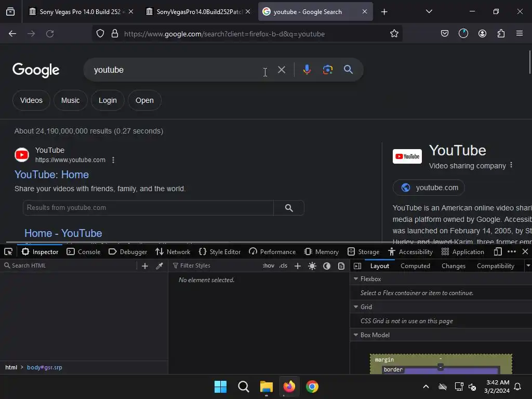Start voice search with microphone
Image resolution: width=532 pixels, height=399 pixels.
(307, 70)
